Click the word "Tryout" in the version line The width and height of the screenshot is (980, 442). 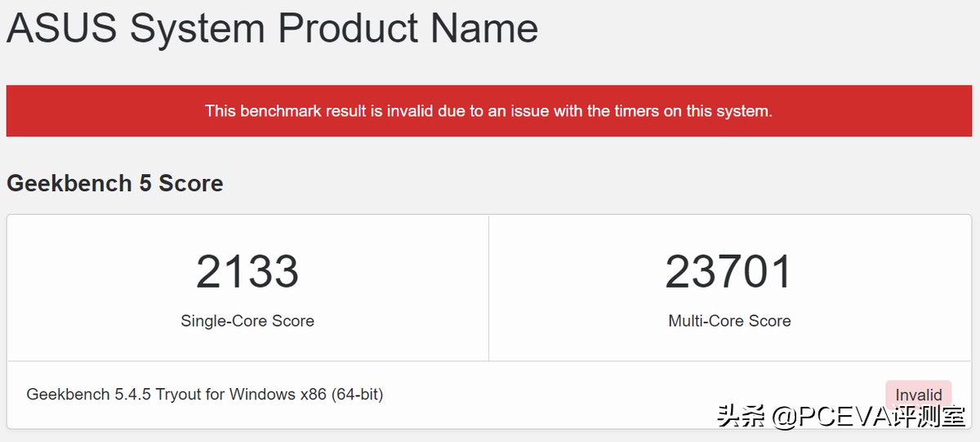(178, 395)
